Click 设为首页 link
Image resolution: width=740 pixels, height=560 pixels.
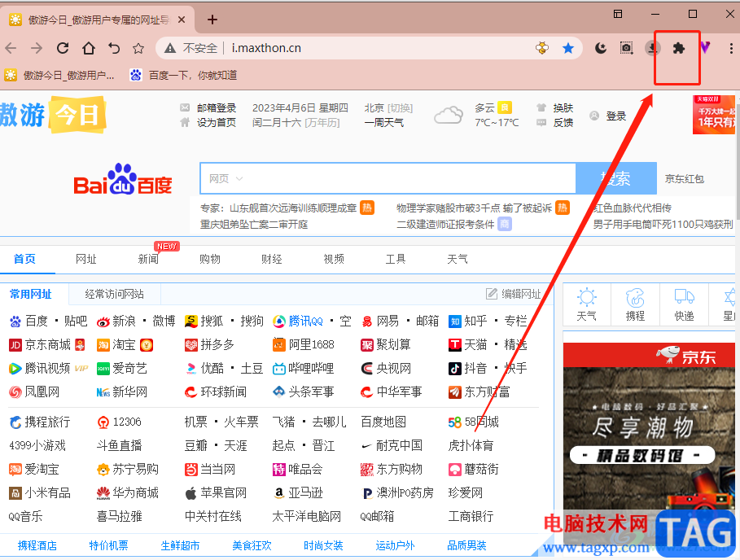(217, 123)
